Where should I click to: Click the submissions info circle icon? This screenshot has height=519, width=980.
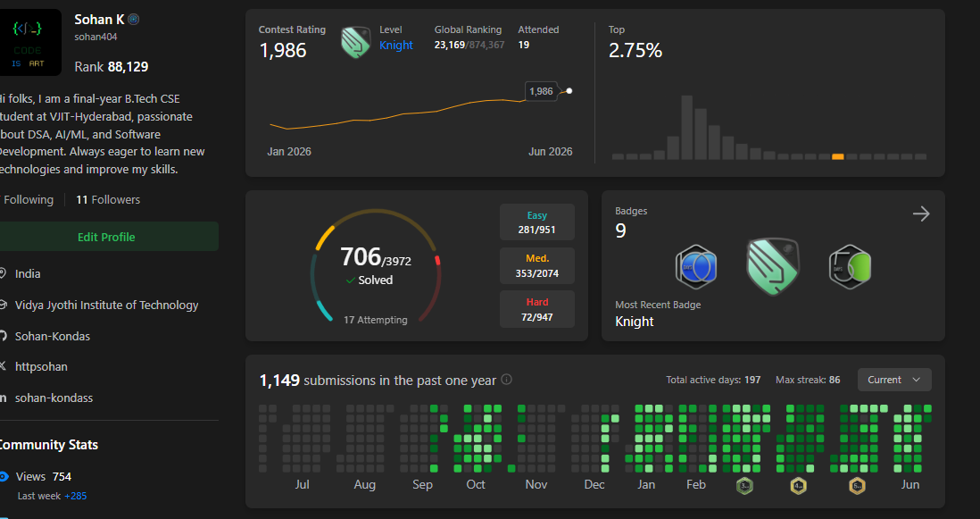click(x=507, y=380)
